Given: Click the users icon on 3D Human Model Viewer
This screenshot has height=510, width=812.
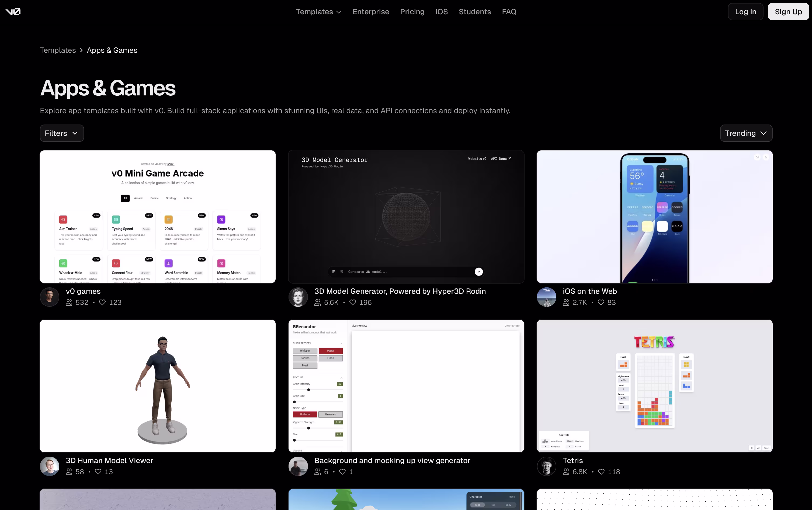Looking at the screenshot, I should (69, 472).
